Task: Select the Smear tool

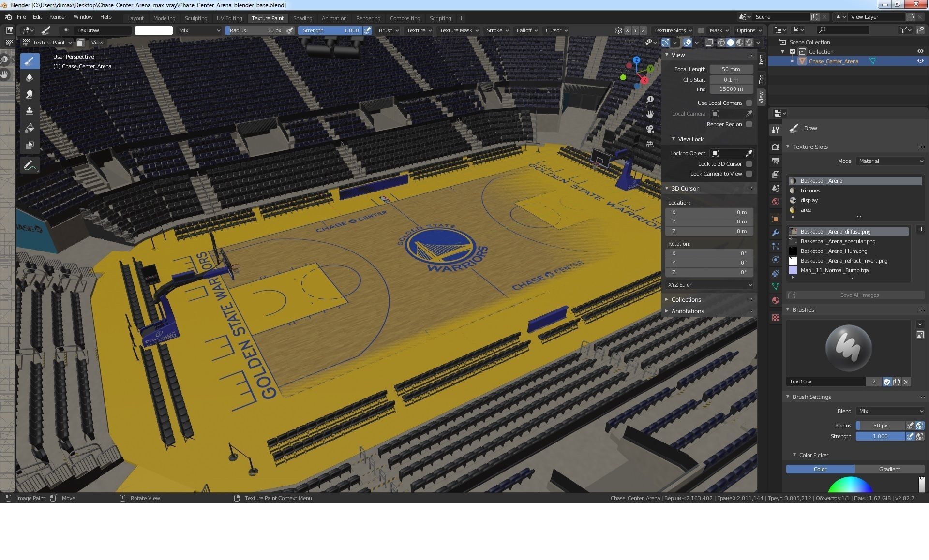Action: pyautogui.click(x=30, y=94)
